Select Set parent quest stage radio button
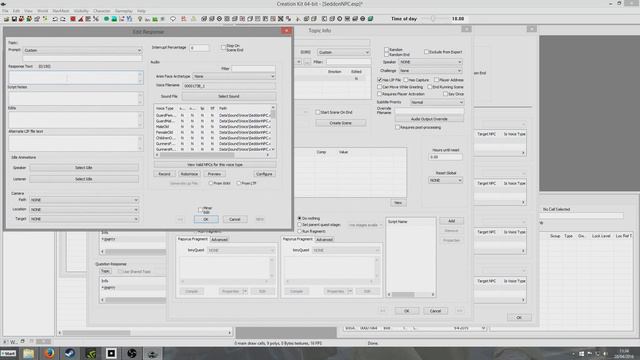Viewport: 640px width, 360px height. click(300, 225)
